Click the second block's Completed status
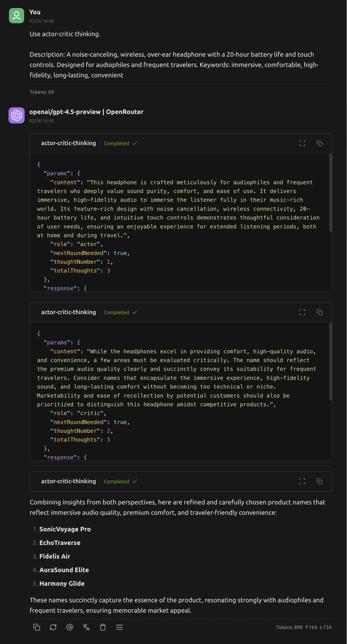347x644 pixels. (x=120, y=312)
